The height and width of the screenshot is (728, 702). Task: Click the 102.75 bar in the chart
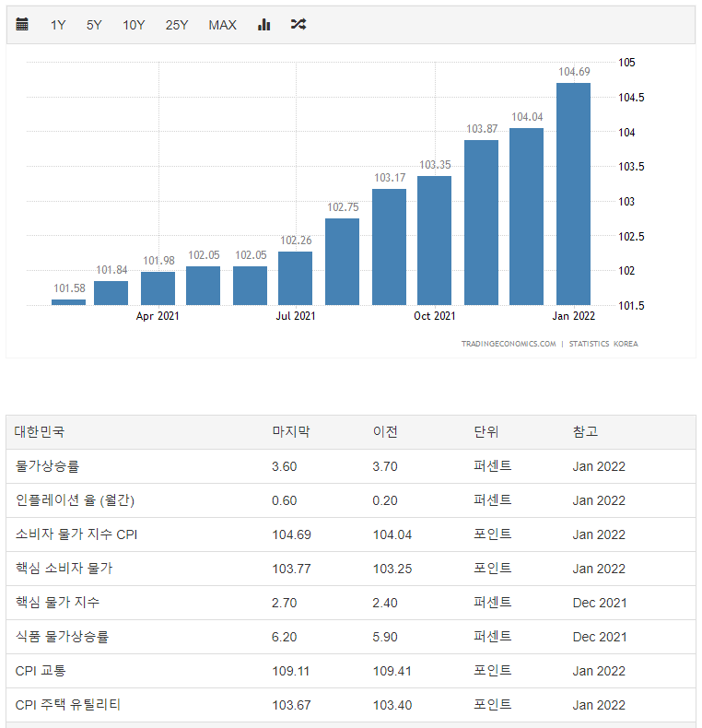coord(342,262)
